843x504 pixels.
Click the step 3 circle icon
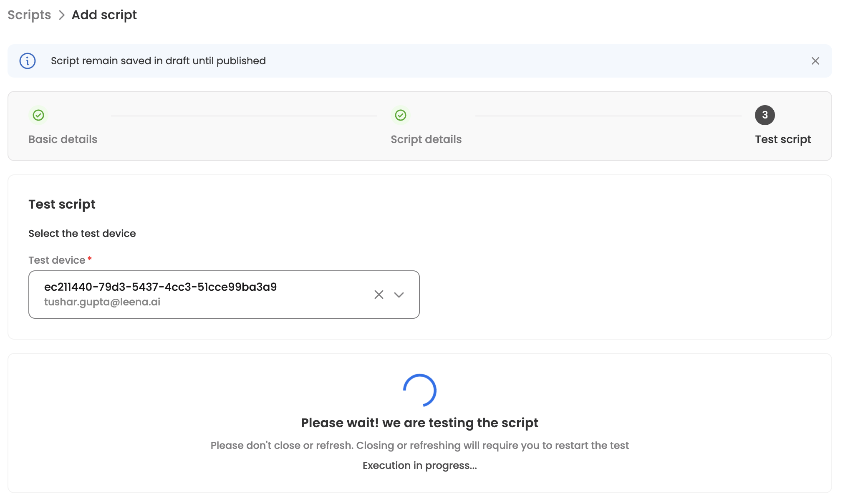click(765, 115)
